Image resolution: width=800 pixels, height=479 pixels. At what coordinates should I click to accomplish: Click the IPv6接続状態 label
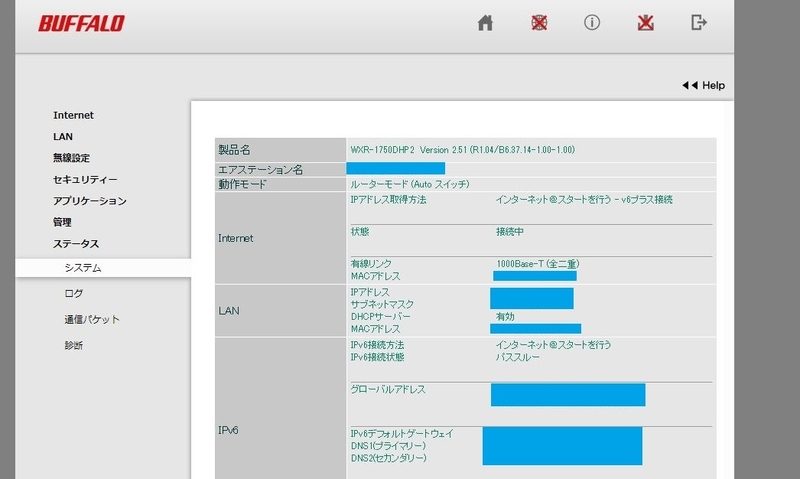[377, 357]
